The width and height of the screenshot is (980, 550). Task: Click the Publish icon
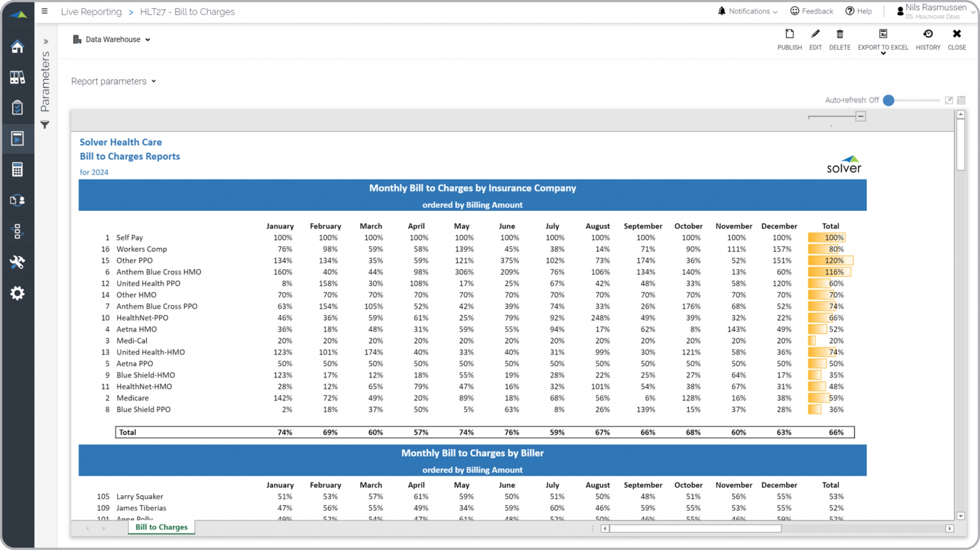[x=789, y=34]
